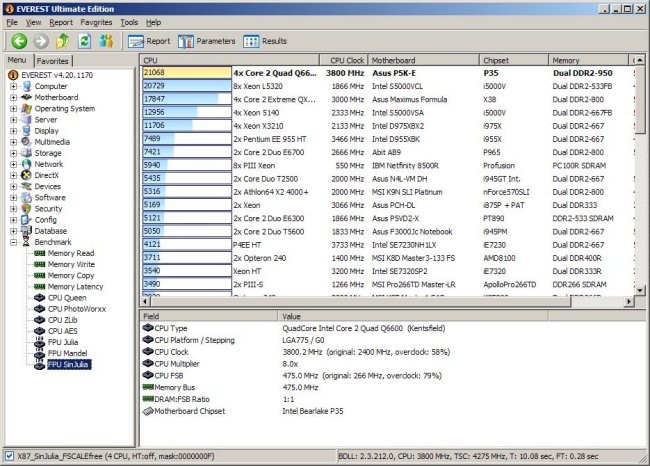The width and height of the screenshot is (650, 466).
Task: Open the Tools menu
Action: tap(129, 22)
